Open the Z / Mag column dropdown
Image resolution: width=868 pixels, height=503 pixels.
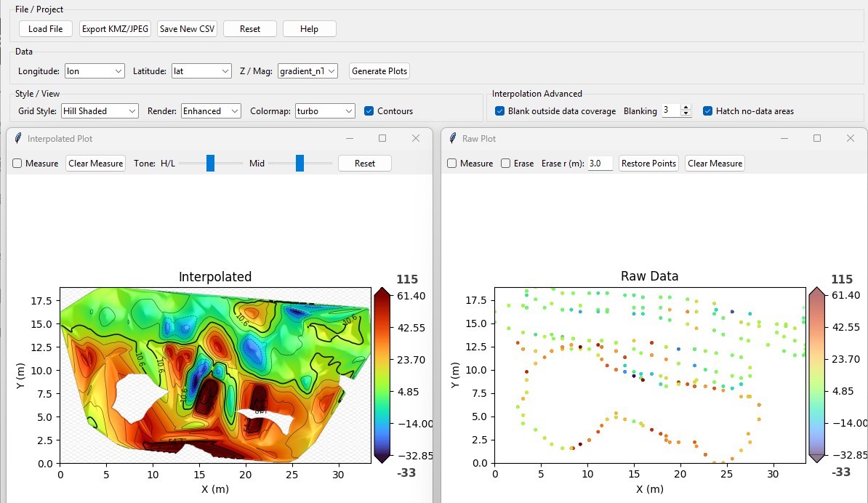(308, 71)
